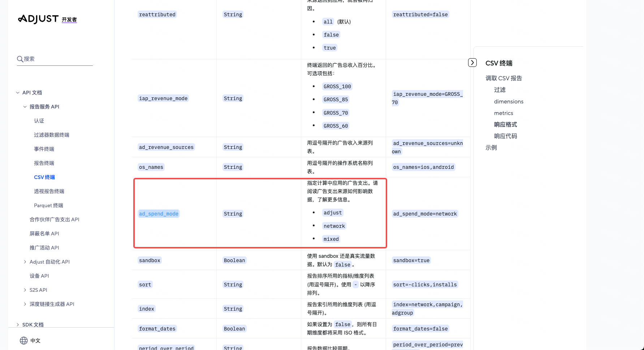Viewport: 644px width, 350px height.
Task: Open the 认证 page
Action: pos(39,121)
